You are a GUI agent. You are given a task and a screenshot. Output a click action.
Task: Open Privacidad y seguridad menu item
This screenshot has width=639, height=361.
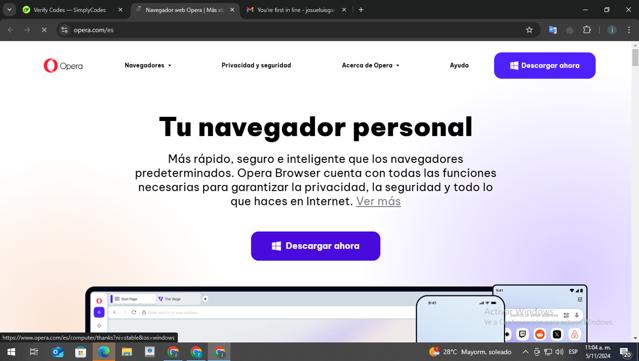(256, 65)
